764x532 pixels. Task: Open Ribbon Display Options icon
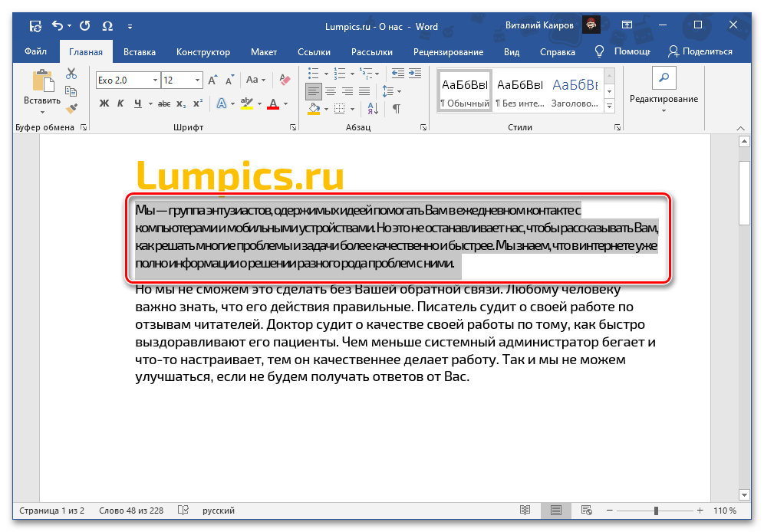point(627,25)
